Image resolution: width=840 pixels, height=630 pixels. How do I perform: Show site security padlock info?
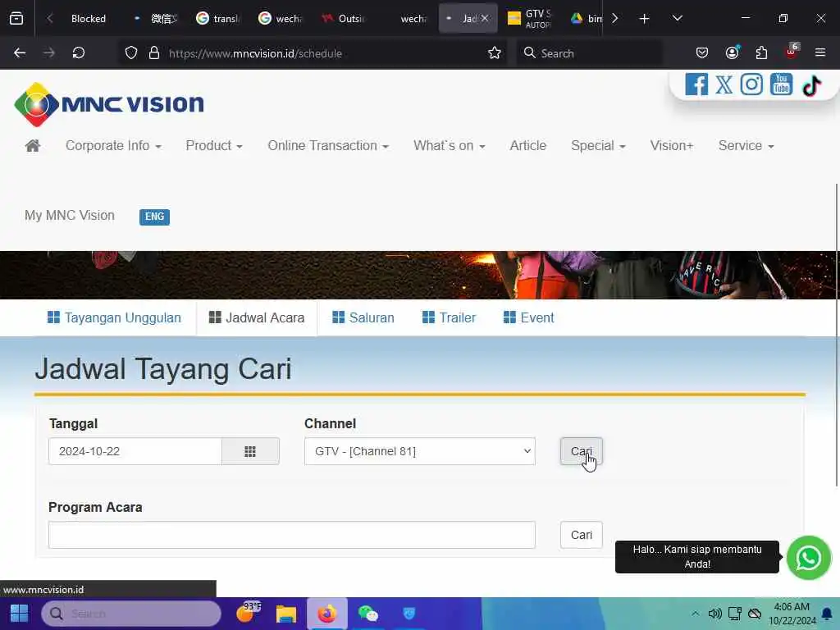(154, 53)
